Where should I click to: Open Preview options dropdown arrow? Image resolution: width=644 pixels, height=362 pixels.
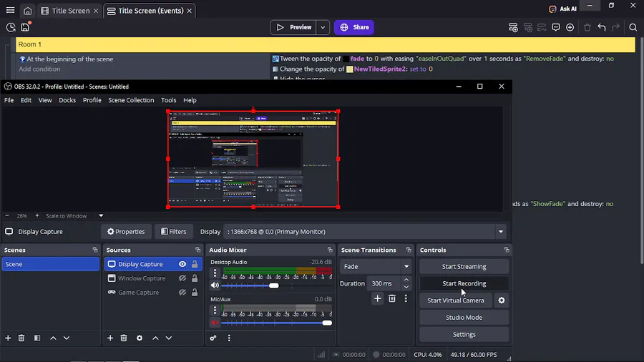click(x=323, y=27)
